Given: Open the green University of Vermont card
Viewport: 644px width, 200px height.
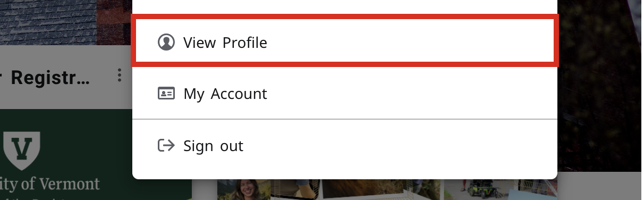Looking at the screenshot, I should (96, 154).
